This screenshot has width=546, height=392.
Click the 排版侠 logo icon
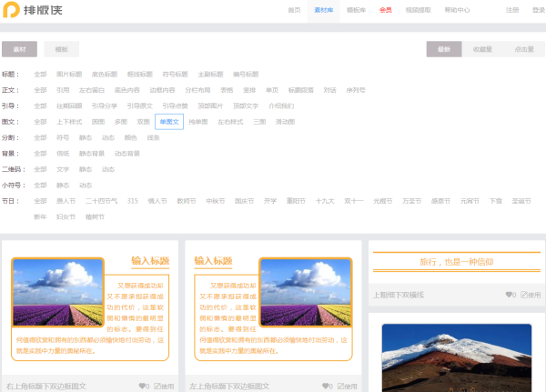click(x=12, y=11)
